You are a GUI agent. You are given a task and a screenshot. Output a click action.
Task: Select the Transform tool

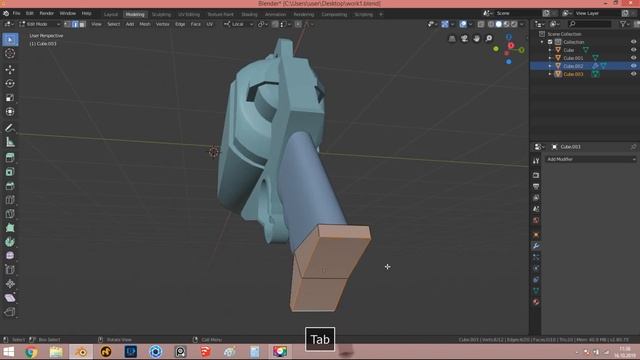(10, 111)
